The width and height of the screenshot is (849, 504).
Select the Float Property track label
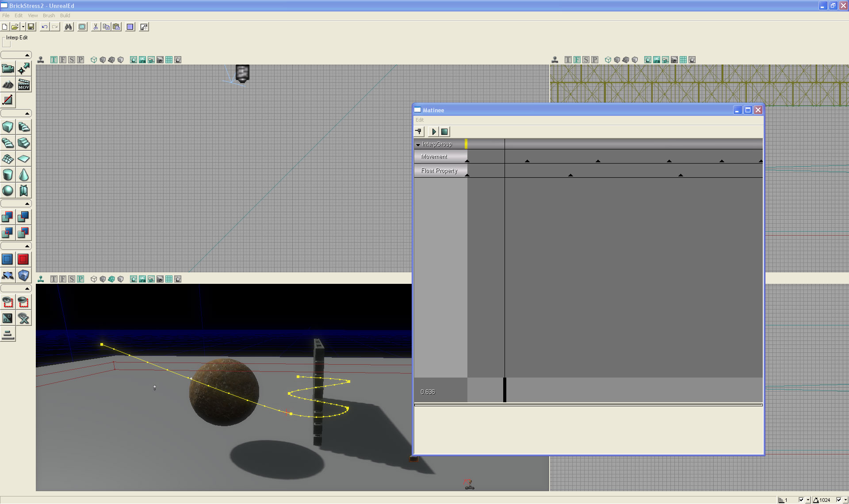click(439, 171)
